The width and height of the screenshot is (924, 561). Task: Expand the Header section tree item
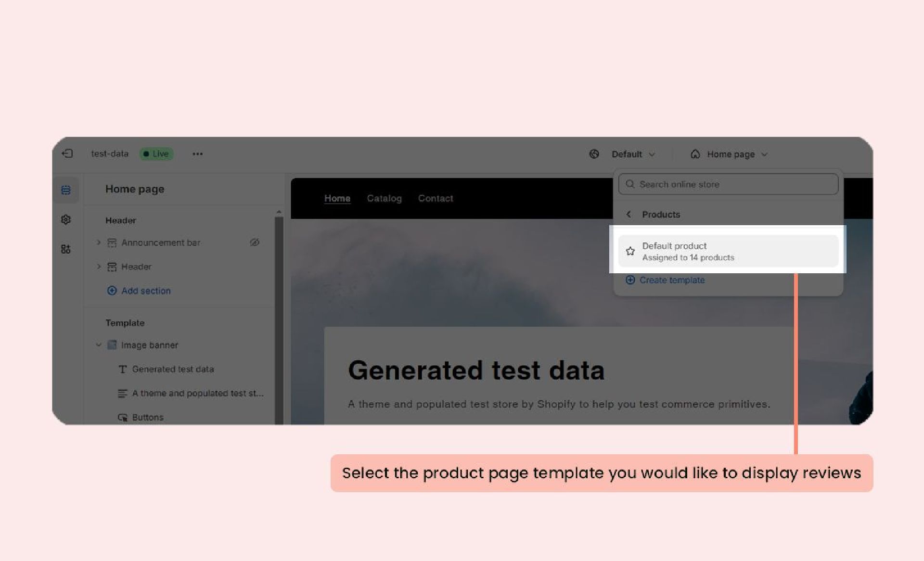click(99, 267)
